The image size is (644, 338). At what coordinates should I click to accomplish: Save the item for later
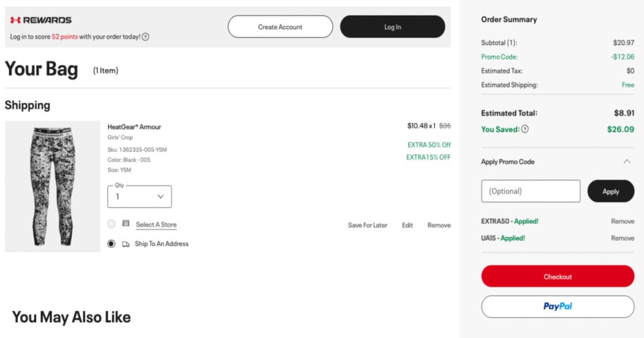click(368, 225)
